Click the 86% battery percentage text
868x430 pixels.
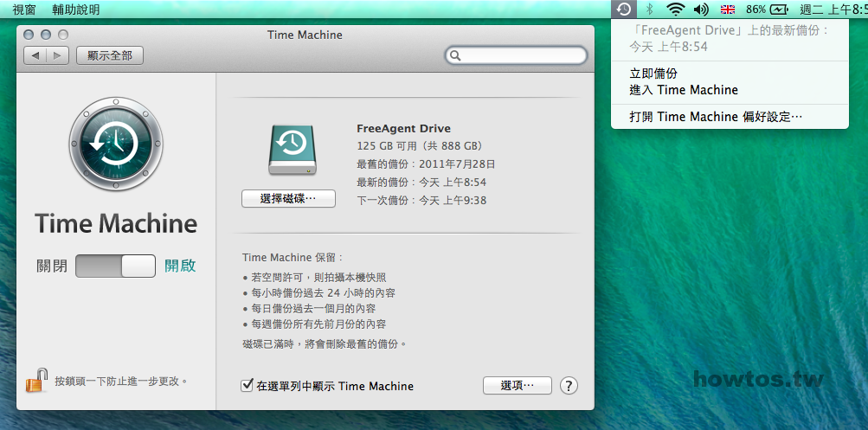tap(755, 10)
